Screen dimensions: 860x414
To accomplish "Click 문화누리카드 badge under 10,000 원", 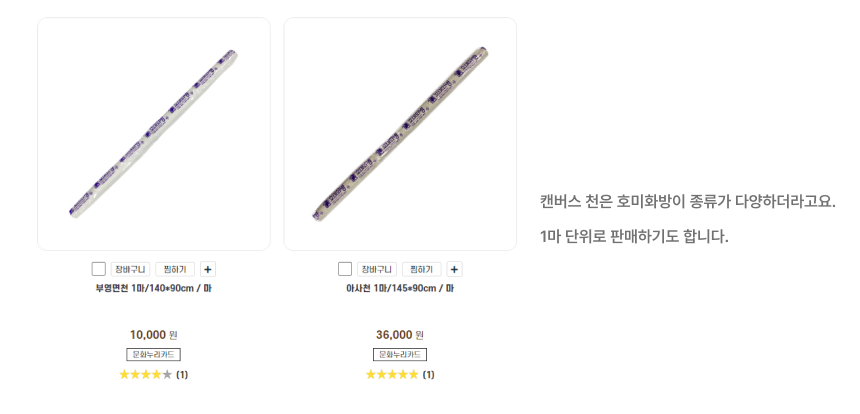I will point(154,355).
